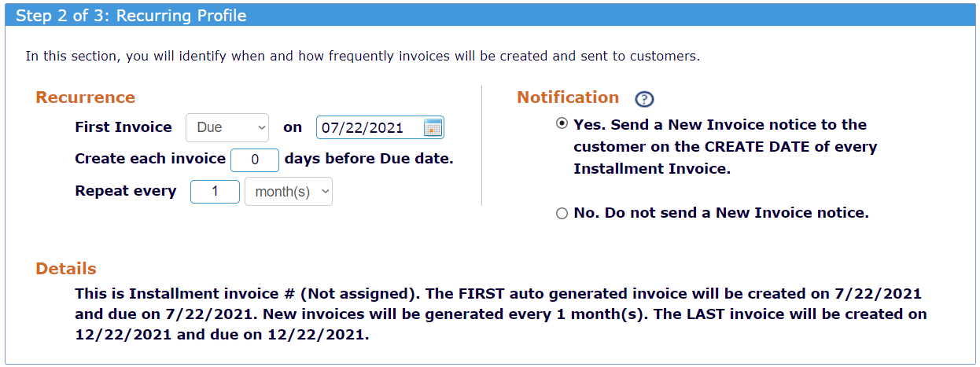The height and width of the screenshot is (367, 980).
Task: Click the 07/22/2021 date field
Action: [380, 127]
